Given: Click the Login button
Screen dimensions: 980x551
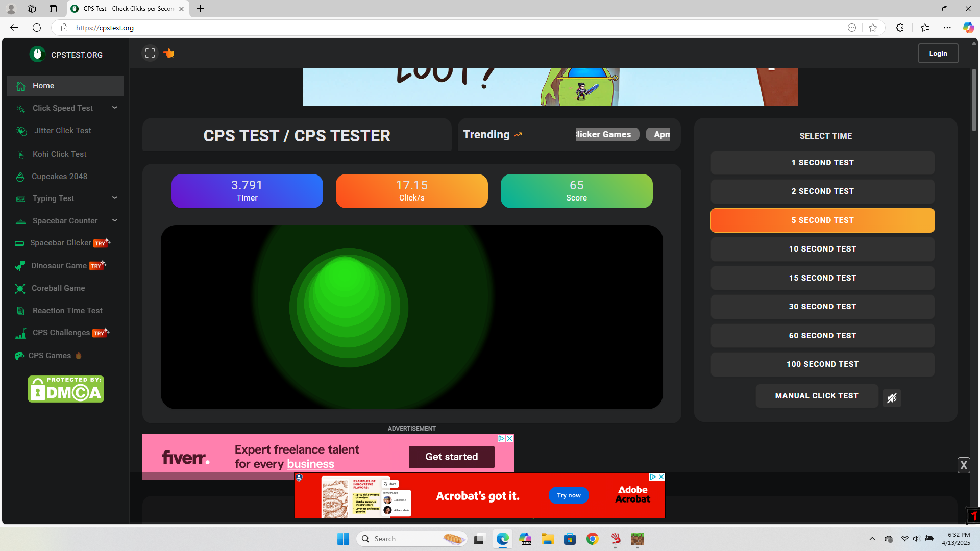Looking at the screenshot, I should pyautogui.click(x=938, y=53).
